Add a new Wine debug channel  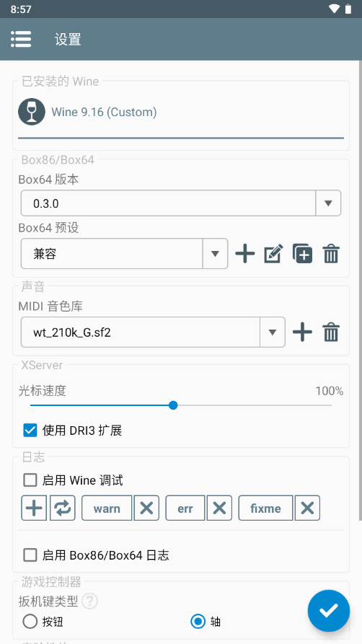(34, 508)
